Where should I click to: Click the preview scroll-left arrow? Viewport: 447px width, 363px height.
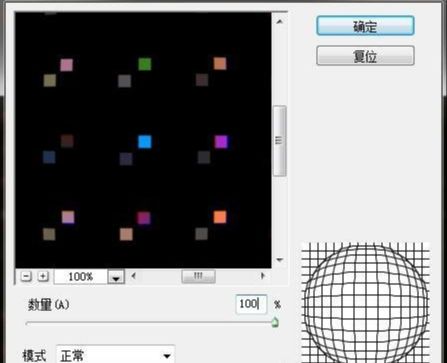coord(134,276)
